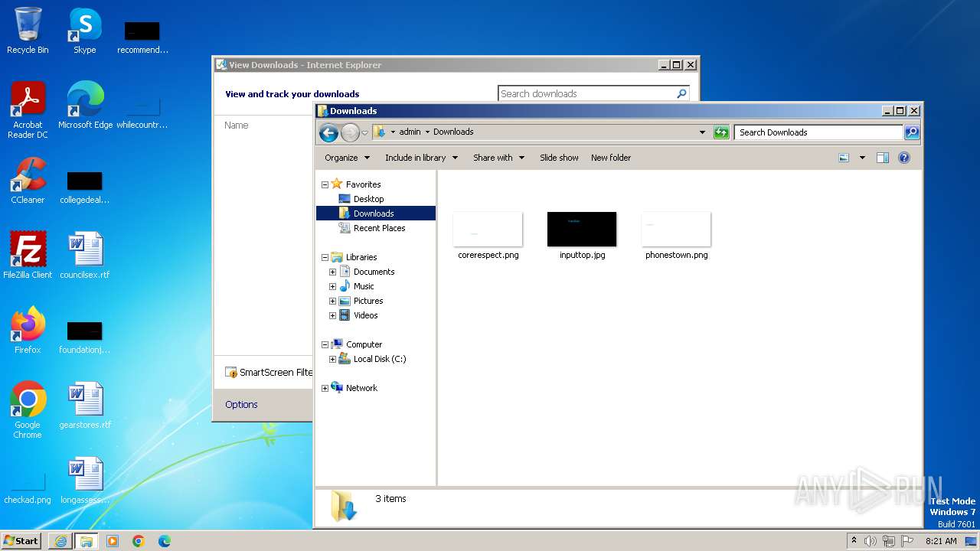Click the Slide show button
The height and width of the screenshot is (551, 980).
559,158
